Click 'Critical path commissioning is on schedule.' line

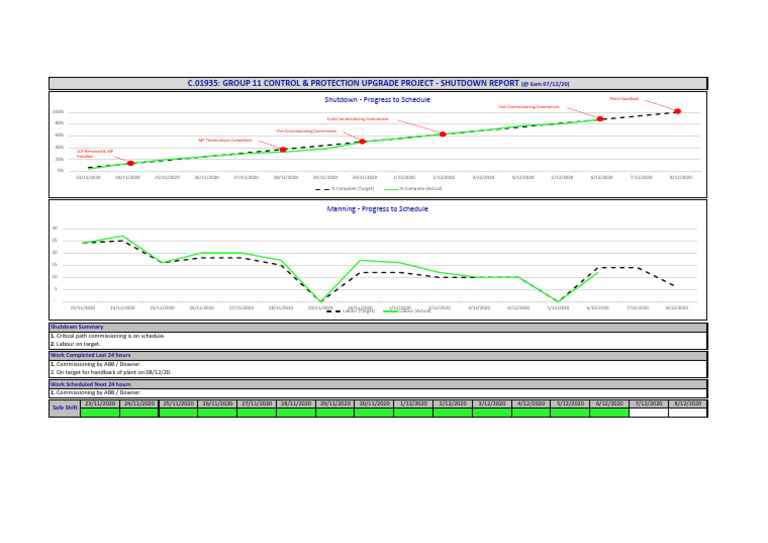coord(108,336)
